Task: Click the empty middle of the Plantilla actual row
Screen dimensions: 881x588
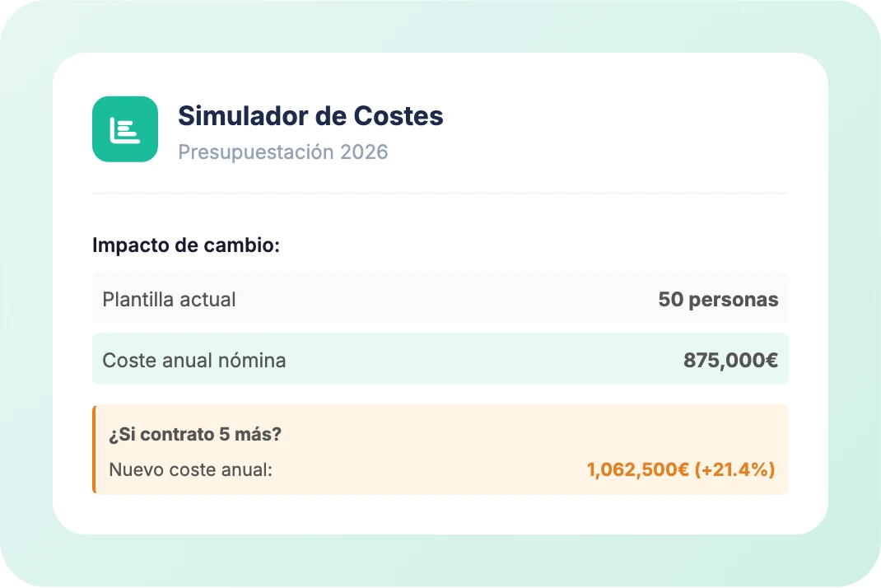Action: coord(445,299)
